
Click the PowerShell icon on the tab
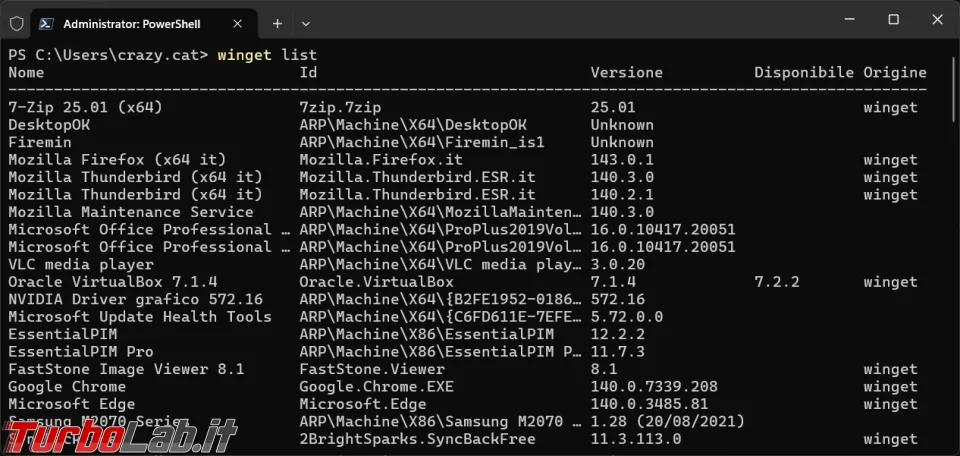(x=47, y=22)
